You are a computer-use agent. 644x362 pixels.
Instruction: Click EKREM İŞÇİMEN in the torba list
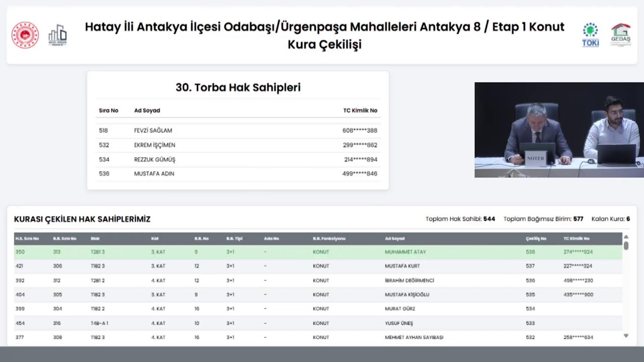click(x=154, y=145)
